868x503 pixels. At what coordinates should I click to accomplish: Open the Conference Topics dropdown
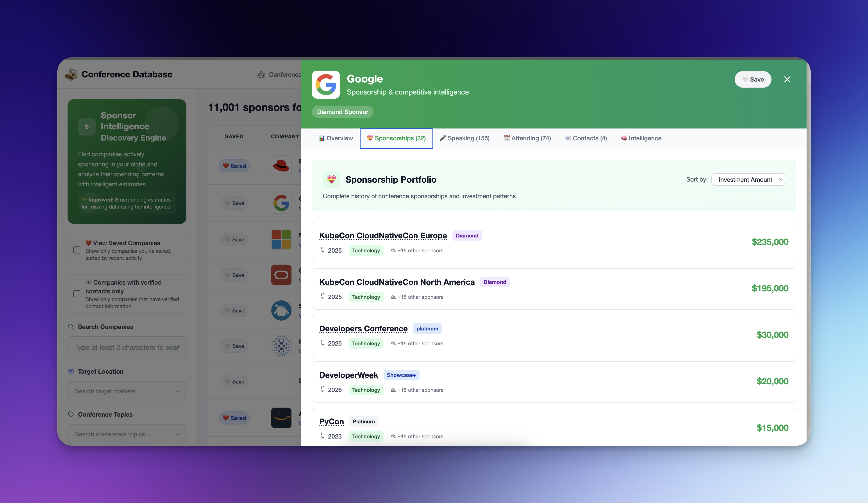click(127, 434)
